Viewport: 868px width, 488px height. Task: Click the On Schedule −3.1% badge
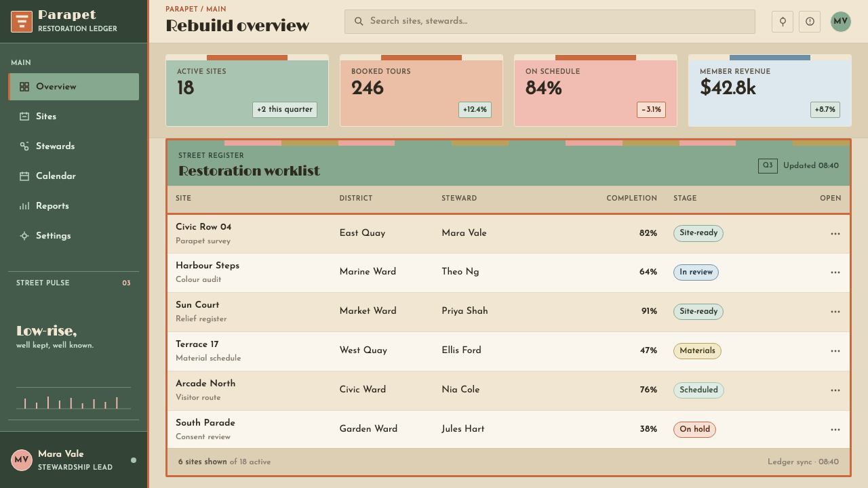pos(651,110)
